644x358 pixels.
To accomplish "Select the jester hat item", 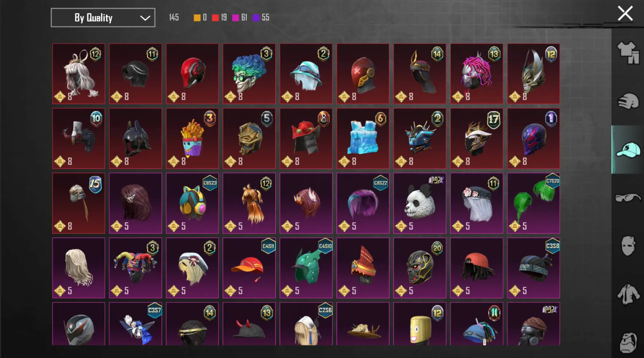I will coord(135,268).
